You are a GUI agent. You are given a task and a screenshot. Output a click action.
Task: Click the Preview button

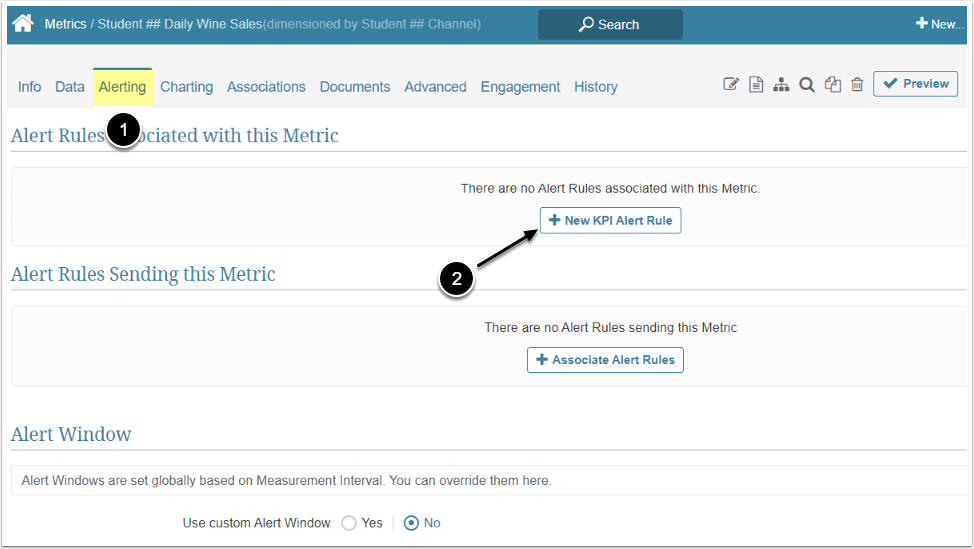coord(915,84)
